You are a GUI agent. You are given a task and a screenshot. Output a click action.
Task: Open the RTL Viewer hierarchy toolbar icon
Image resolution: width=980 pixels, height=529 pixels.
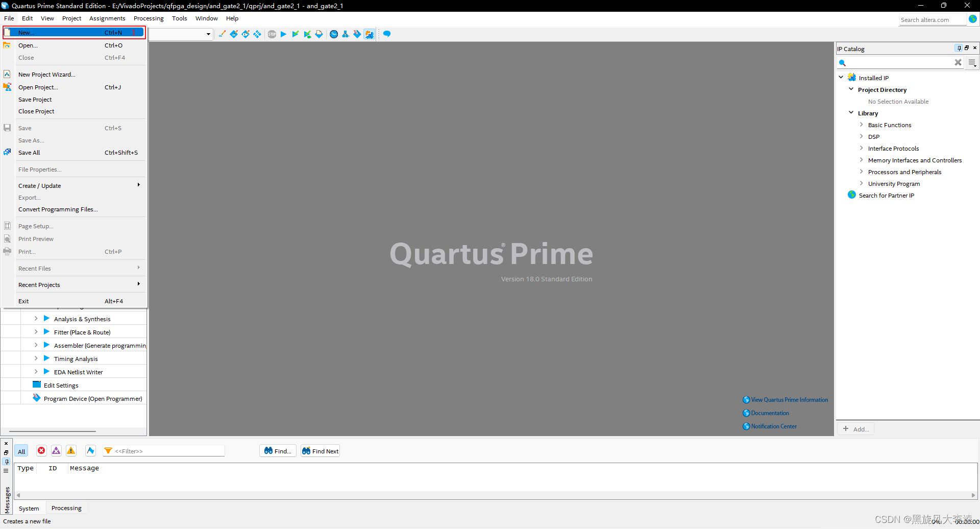coord(346,34)
